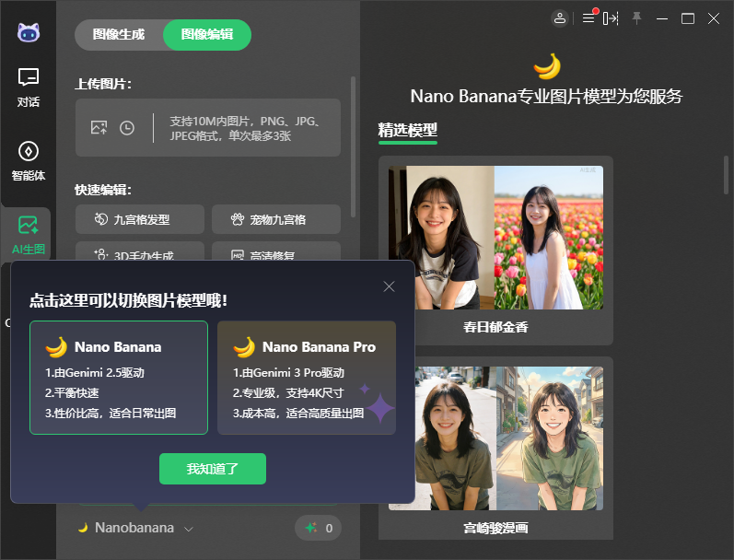
Task: Select the Nano Banana Pro model card
Action: pos(307,378)
